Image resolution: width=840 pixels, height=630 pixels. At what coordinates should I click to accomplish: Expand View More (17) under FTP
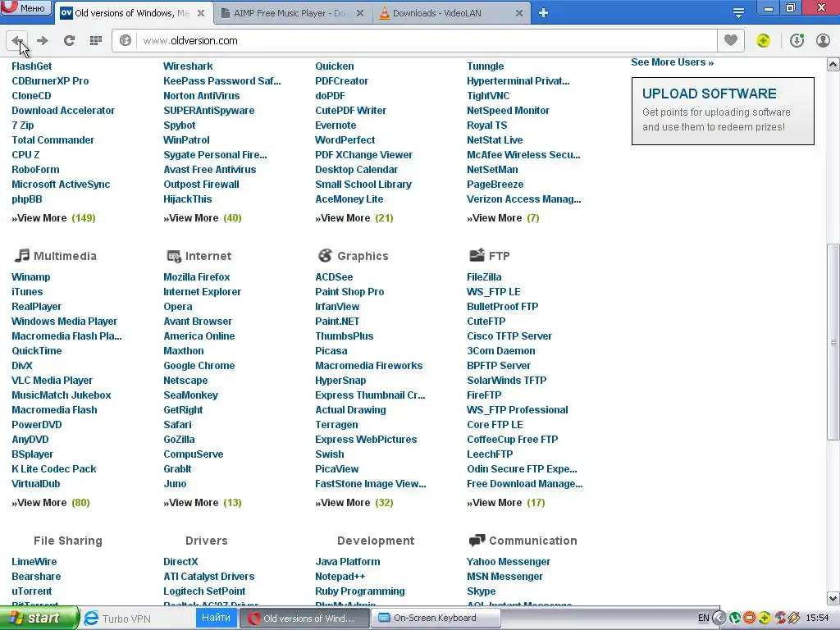tap(505, 503)
